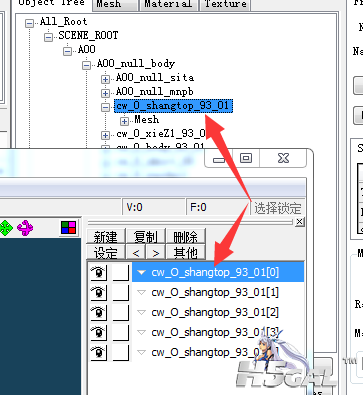363x395 pixels.
Task: Expand the Mesh child node
Action: tap(124, 121)
